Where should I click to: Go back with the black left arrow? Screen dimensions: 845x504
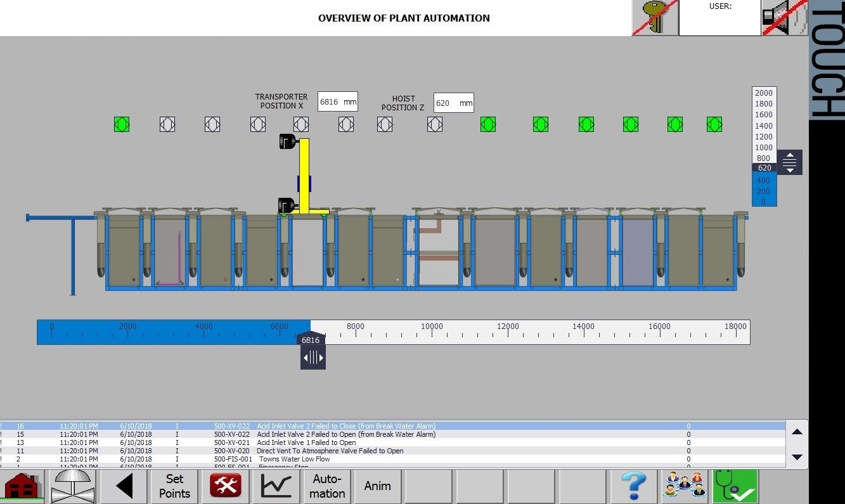pyautogui.click(x=124, y=486)
